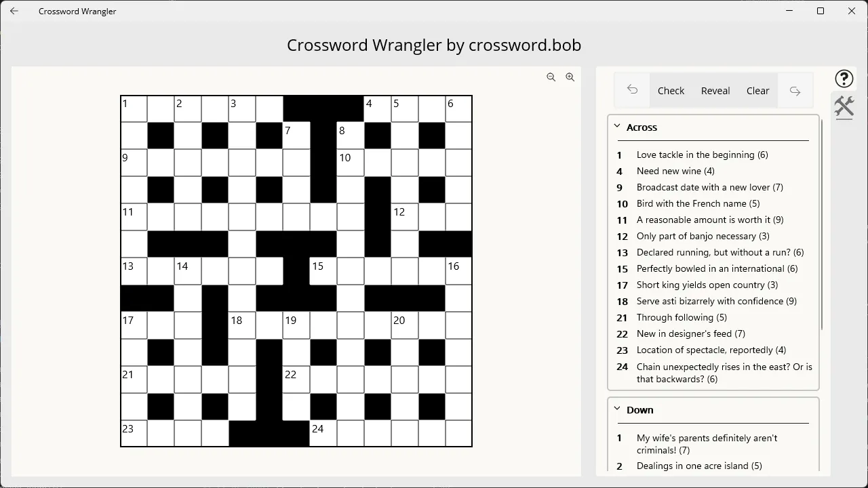Clear the grid entries
The width and height of the screenshot is (868, 488).
(758, 91)
